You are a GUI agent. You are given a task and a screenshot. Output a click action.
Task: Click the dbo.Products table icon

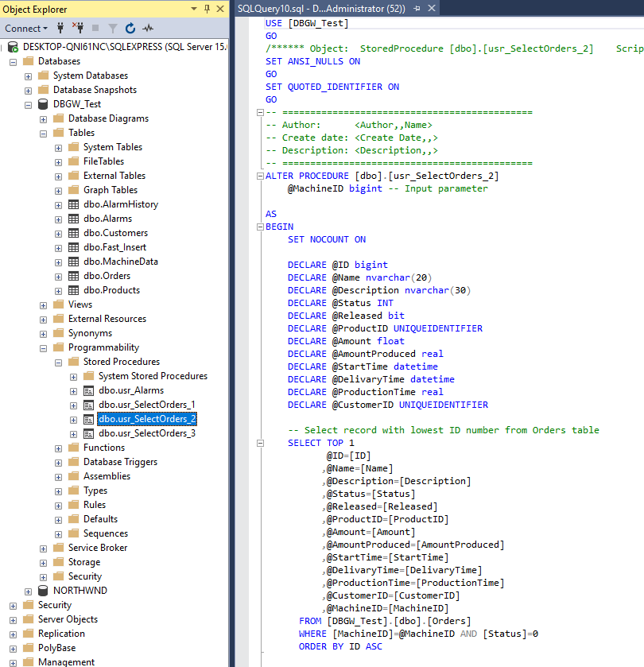click(x=73, y=290)
